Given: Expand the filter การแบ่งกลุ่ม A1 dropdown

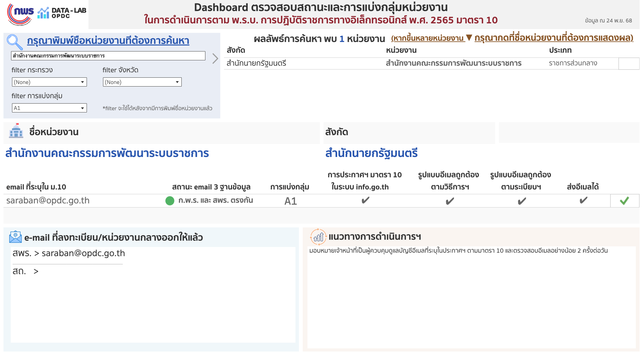Looking at the screenshot, I should (x=49, y=108).
